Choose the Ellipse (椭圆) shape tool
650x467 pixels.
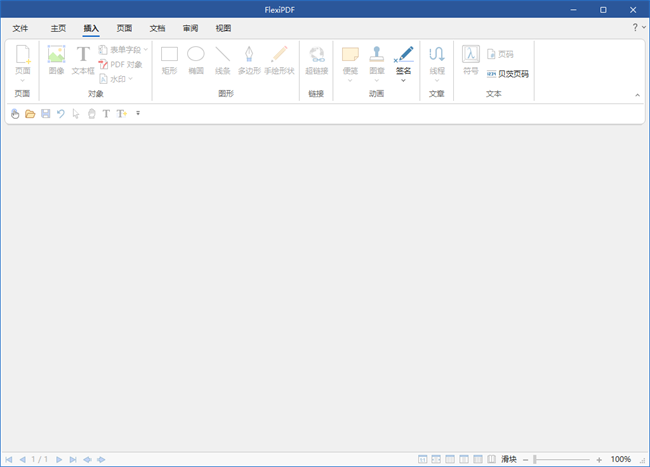click(196, 60)
